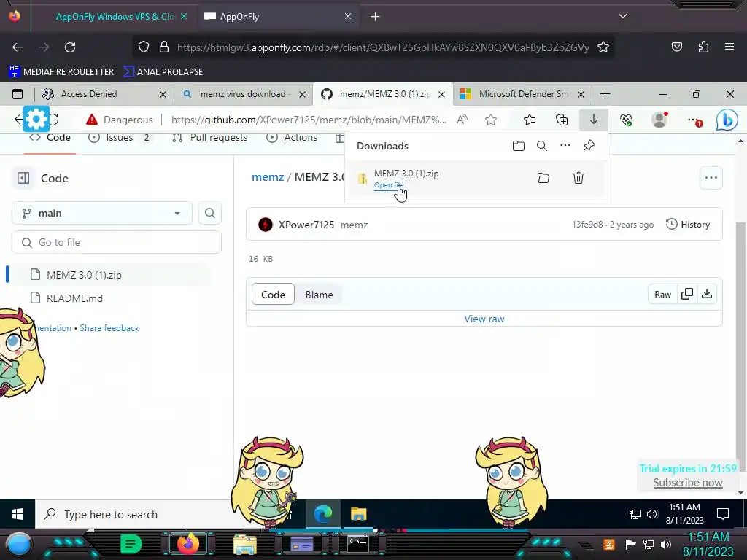Image resolution: width=747 pixels, height=560 pixels.
Task: Open more options in Downloads panel
Action: pyautogui.click(x=565, y=145)
